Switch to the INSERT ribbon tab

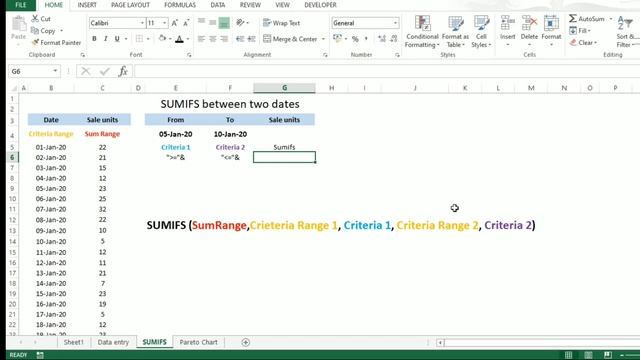(x=87, y=5)
